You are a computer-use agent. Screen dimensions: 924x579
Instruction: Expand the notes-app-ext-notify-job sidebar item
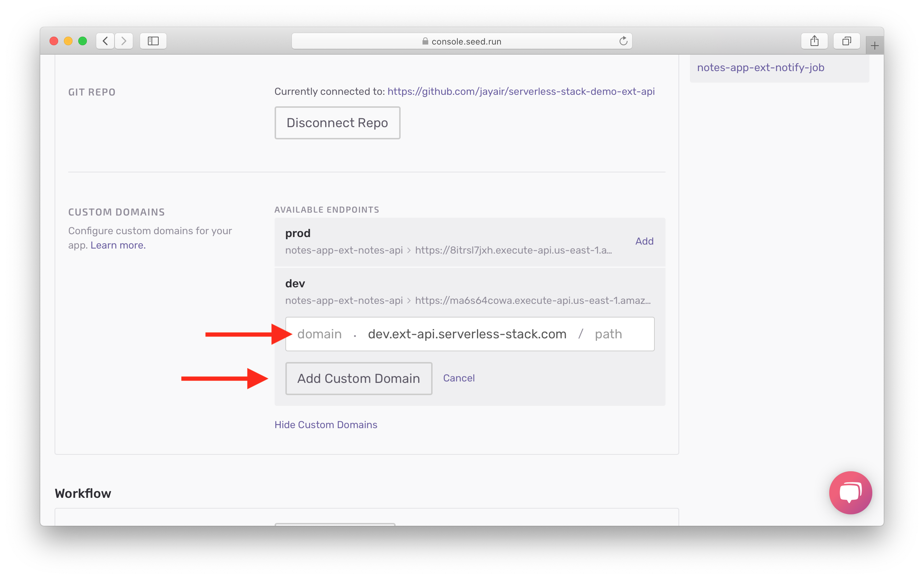coord(761,68)
